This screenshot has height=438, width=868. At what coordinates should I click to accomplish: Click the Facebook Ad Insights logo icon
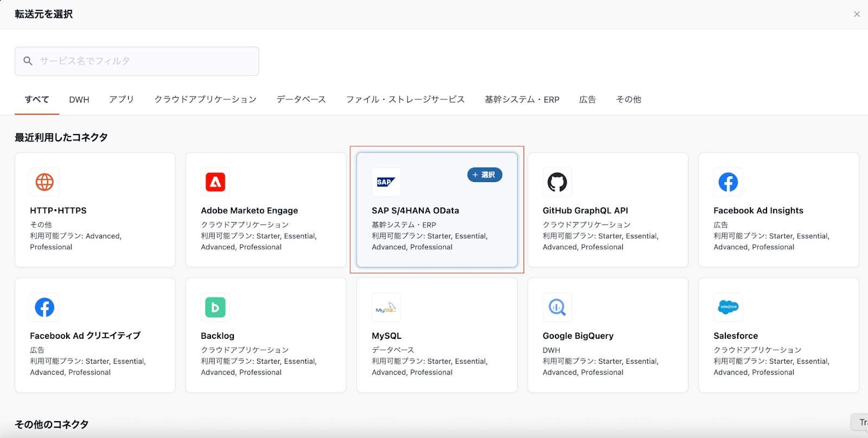(728, 182)
